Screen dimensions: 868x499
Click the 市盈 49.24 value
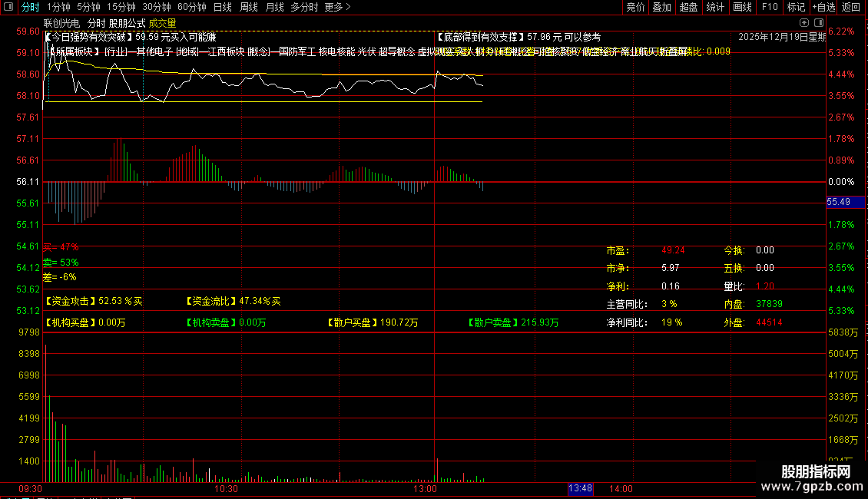673,250
